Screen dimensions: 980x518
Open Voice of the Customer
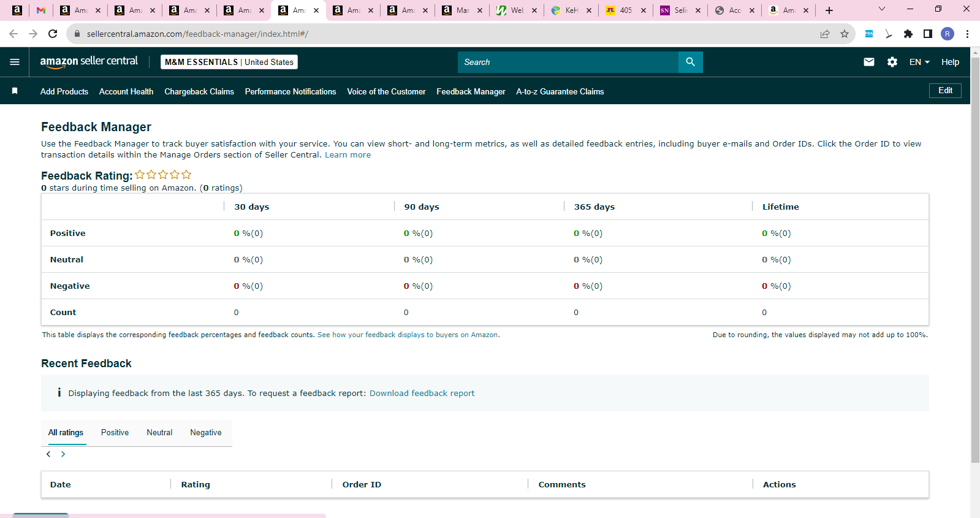pos(386,91)
